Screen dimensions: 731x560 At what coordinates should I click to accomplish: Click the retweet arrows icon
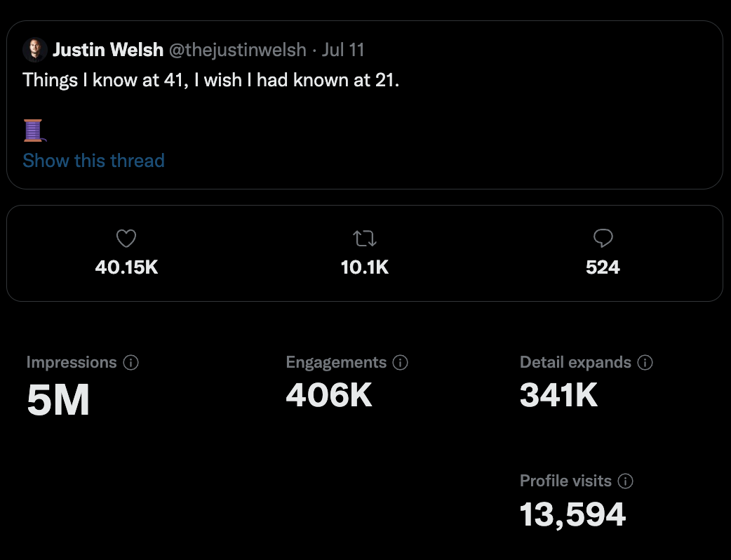click(365, 239)
